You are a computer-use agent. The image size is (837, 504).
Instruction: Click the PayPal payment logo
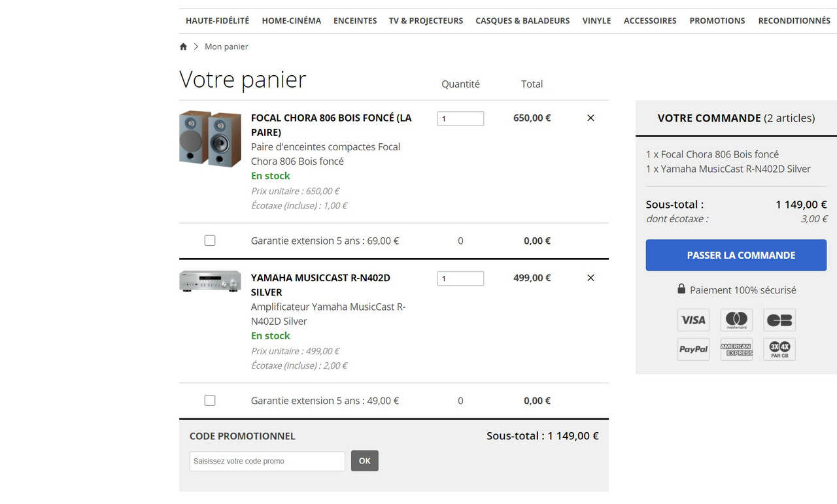click(x=693, y=349)
